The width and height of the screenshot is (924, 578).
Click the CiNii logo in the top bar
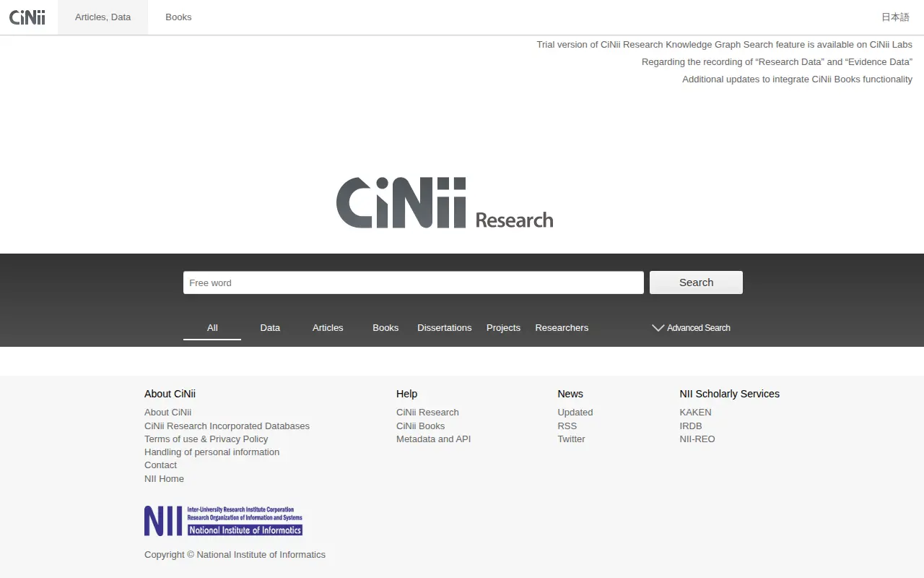click(27, 17)
